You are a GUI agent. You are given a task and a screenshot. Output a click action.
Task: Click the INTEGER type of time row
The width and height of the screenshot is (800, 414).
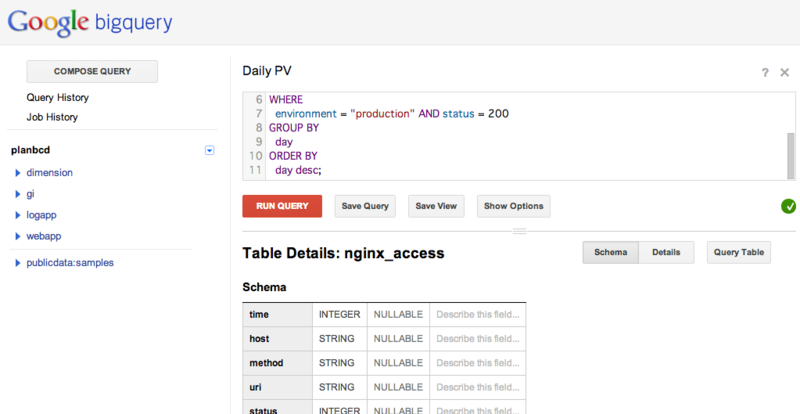(339, 314)
